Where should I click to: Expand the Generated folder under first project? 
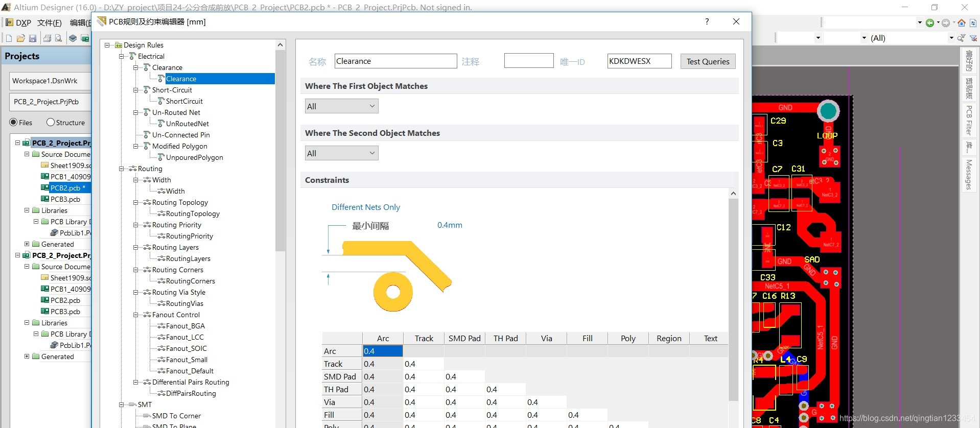[27, 244]
